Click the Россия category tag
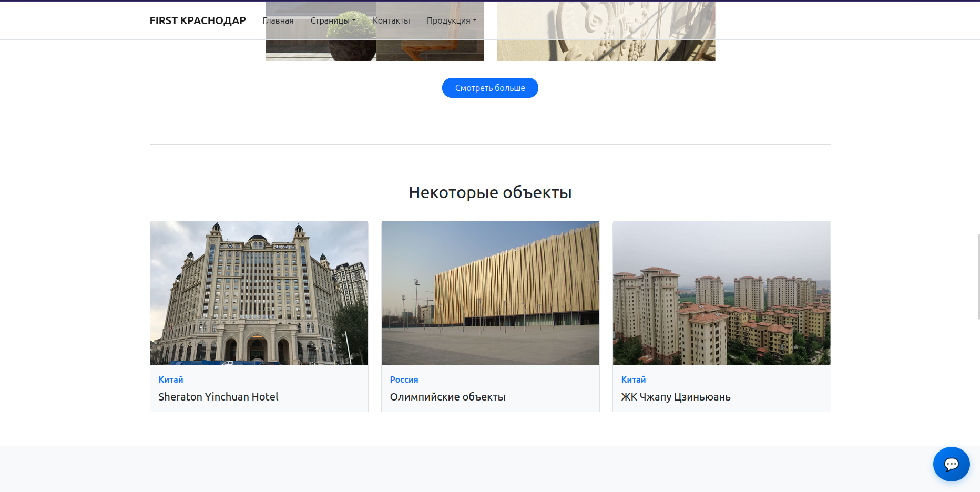Viewport: 980px width, 492px height. tap(404, 380)
